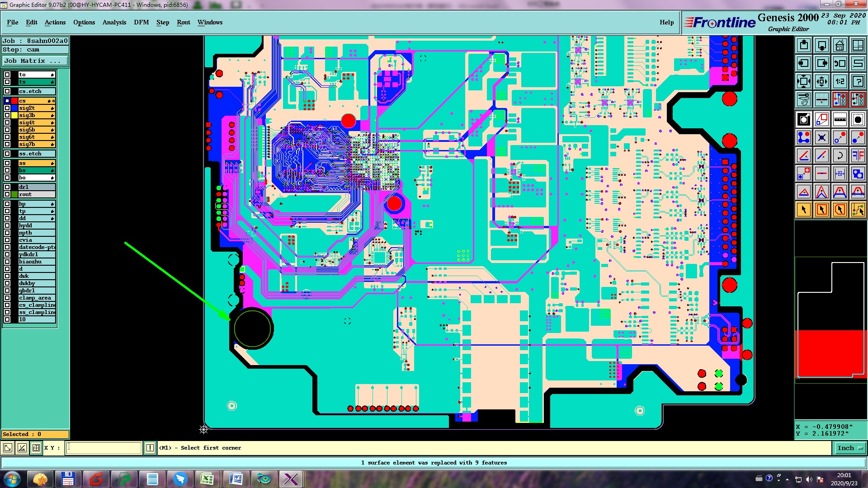Click the zoom out icon
This screenshot has height=488, width=868.
pos(822,81)
